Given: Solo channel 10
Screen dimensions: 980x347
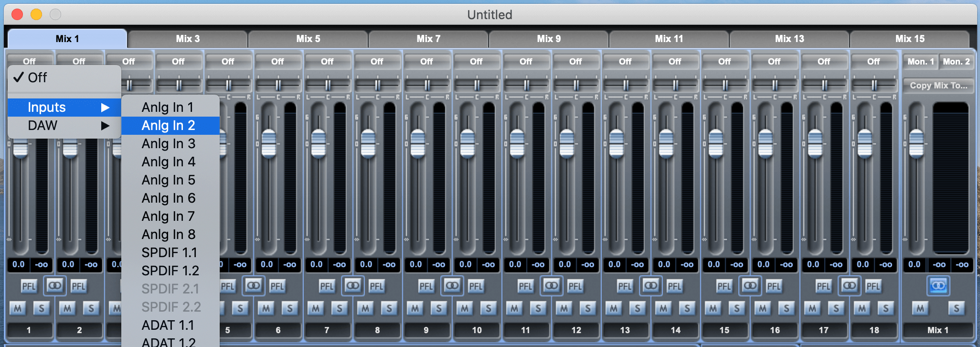Looking at the screenshot, I should pyautogui.click(x=488, y=308).
